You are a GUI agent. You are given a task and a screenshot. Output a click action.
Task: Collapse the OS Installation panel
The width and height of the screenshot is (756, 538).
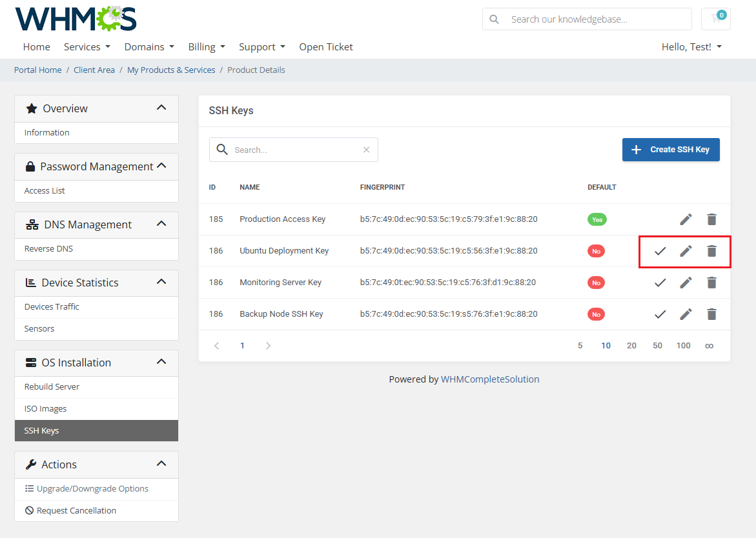(x=161, y=362)
